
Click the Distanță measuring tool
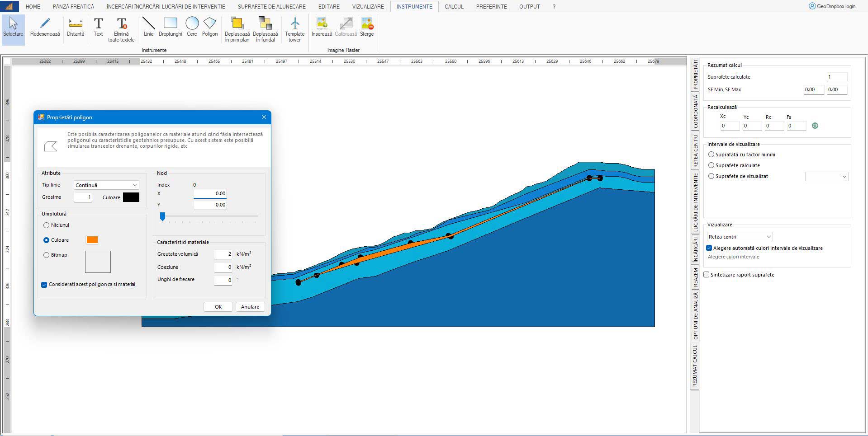[x=76, y=27]
